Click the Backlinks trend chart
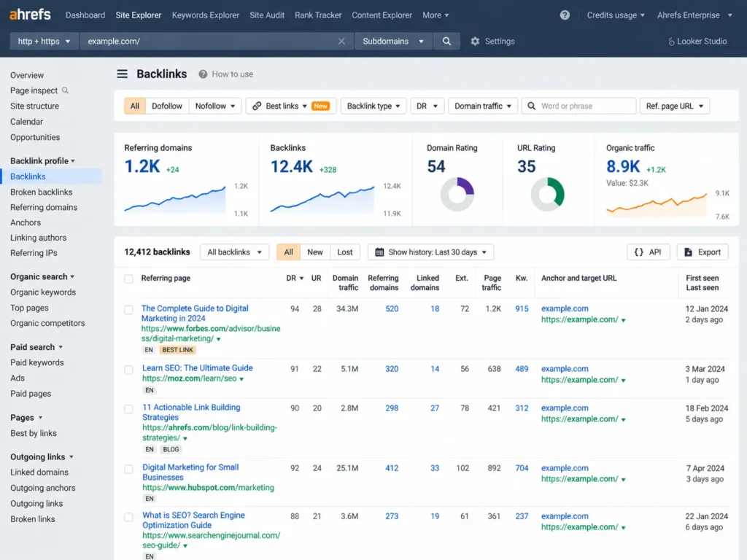The image size is (747, 560). [x=322, y=199]
